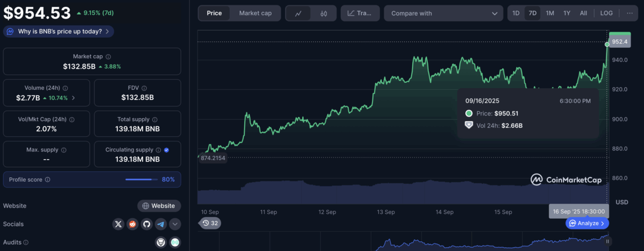Viewport: 644px width, 251px height.
Task: Click the pause handle on range selector
Action: tap(608, 241)
